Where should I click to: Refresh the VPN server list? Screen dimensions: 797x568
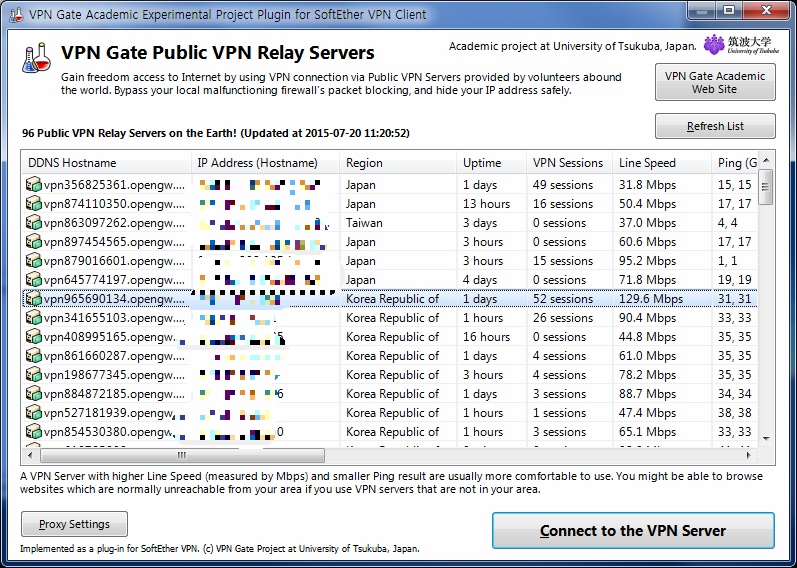point(715,126)
